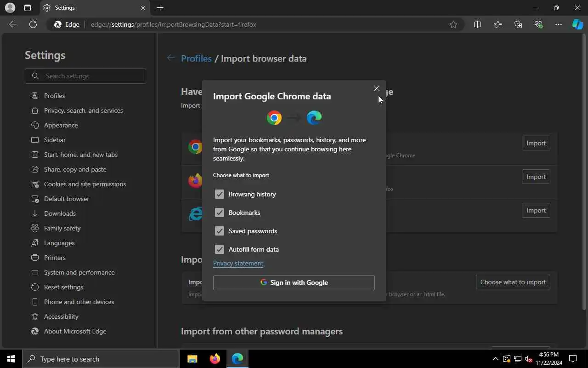Image resolution: width=588 pixels, height=368 pixels.
Task: Open the notifications center icon
Action: point(573,359)
